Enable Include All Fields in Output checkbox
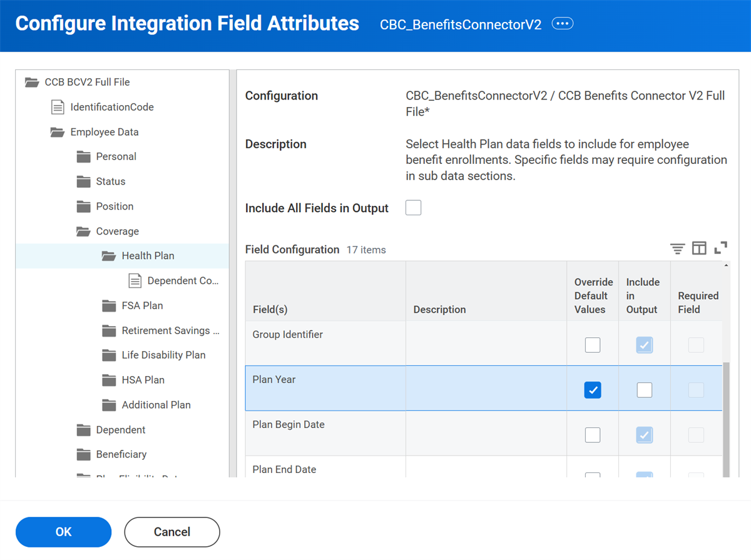Image resolution: width=751 pixels, height=560 pixels. (x=413, y=208)
